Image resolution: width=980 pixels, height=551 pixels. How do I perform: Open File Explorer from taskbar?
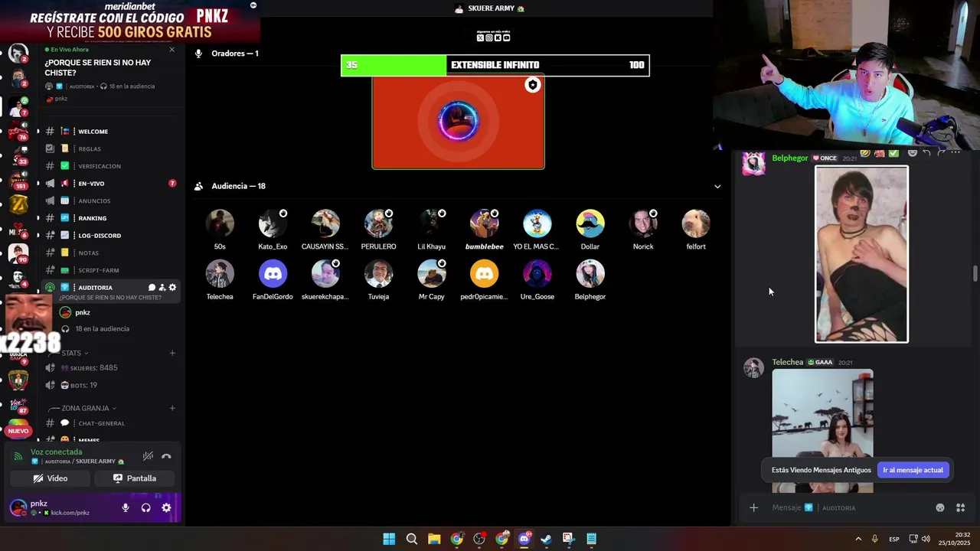tap(434, 539)
